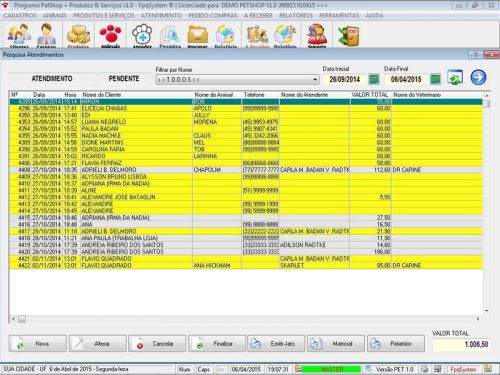The height and width of the screenshot is (375, 500).
Task: Open the Filtrar por Nome dropdown
Action: tap(237, 80)
